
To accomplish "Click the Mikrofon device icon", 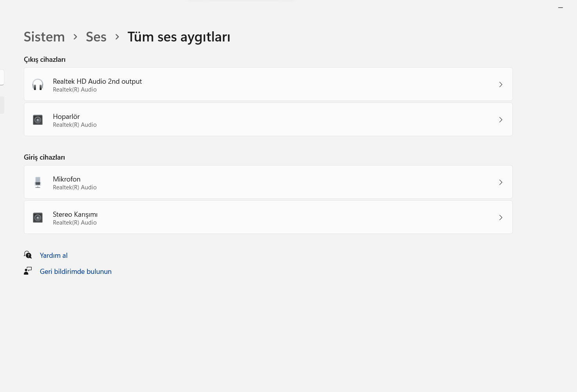I will (x=38, y=182).
